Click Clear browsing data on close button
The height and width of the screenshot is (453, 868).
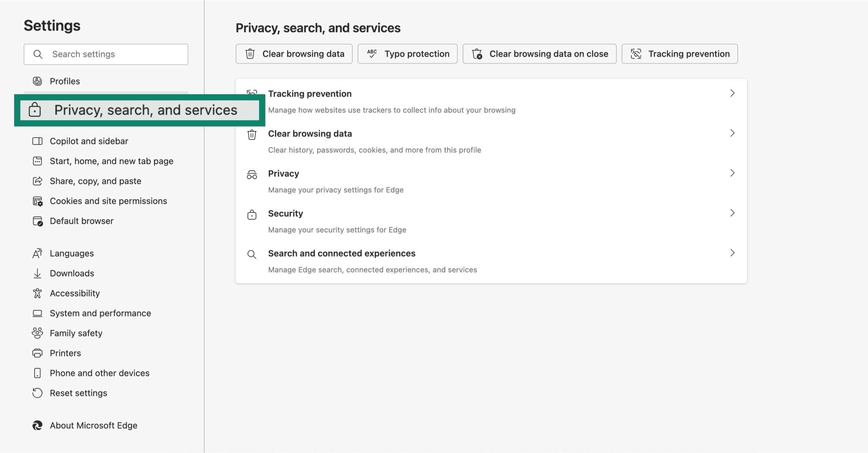(x=539, y=54)
